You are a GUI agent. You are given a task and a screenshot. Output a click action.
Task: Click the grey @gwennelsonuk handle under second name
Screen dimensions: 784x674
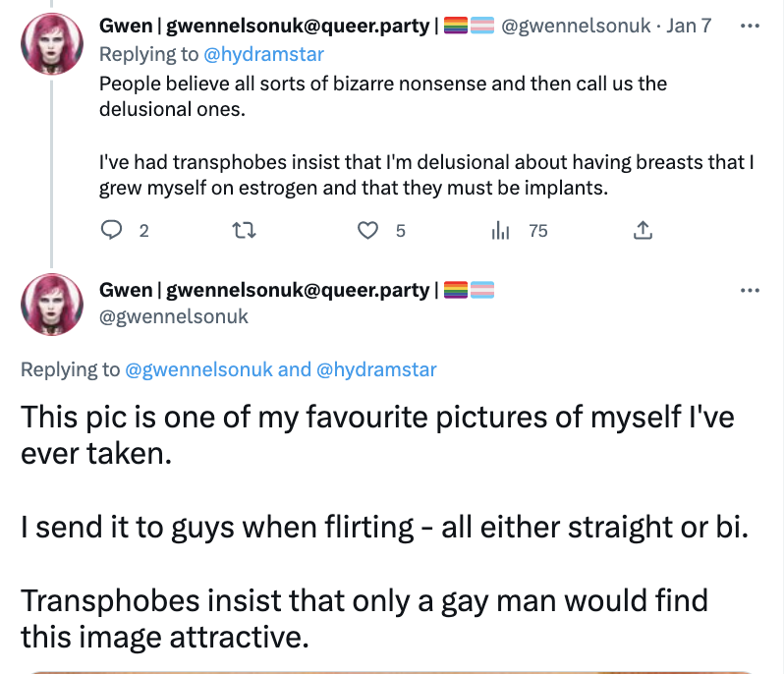coord(174,316)
